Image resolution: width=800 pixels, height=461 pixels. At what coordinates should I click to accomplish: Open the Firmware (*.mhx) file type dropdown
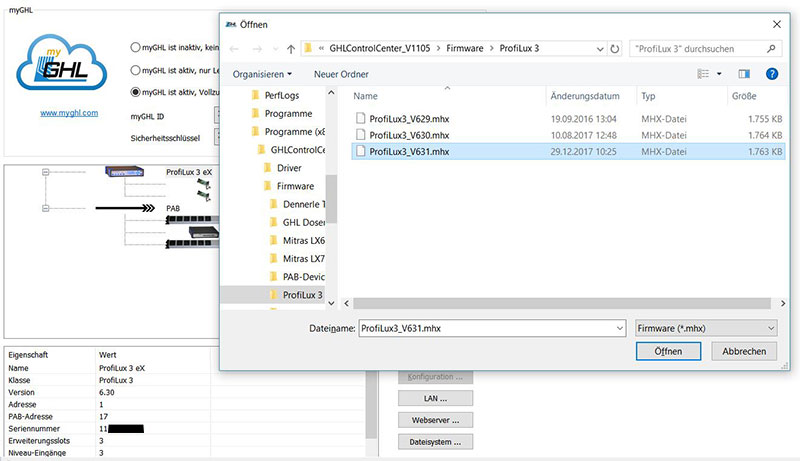pos(706,327)
